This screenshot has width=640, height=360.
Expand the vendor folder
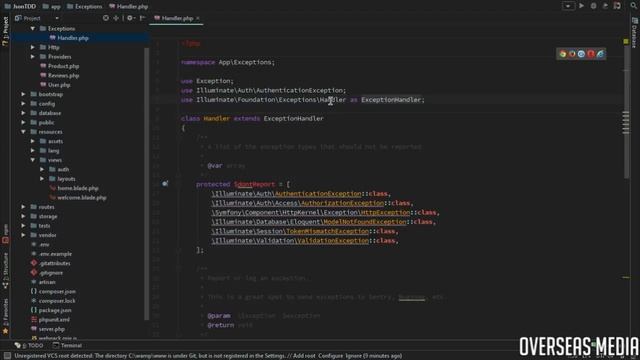pyautogui.click(x=23, y=235)
